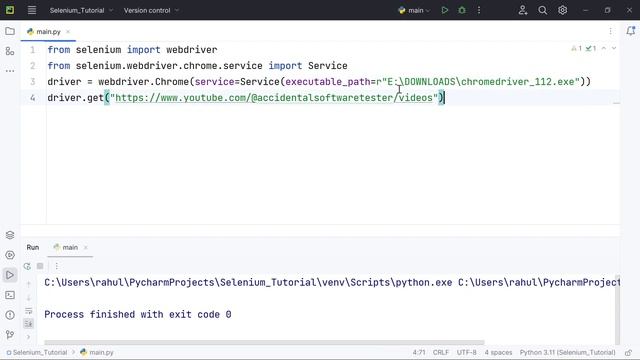Close the main.py editor tab

[68, 31]
